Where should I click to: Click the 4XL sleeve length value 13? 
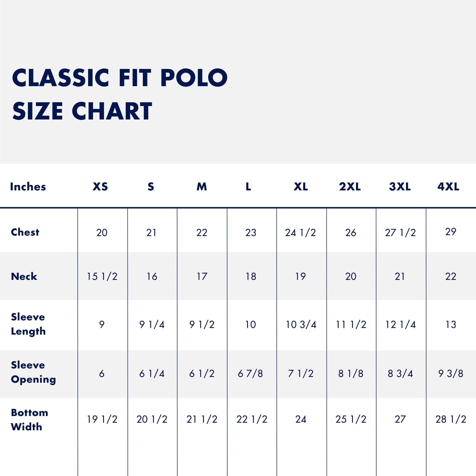(x=451, y=324)
